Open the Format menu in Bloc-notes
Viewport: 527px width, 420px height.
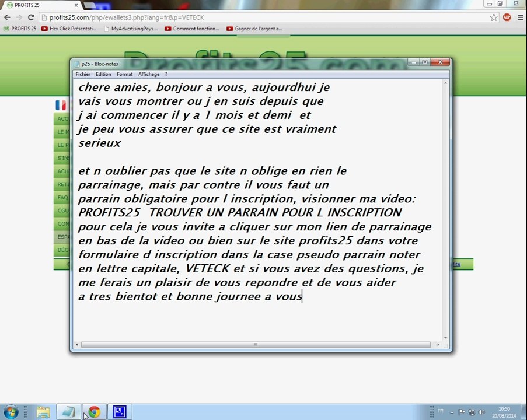point(125,74)
